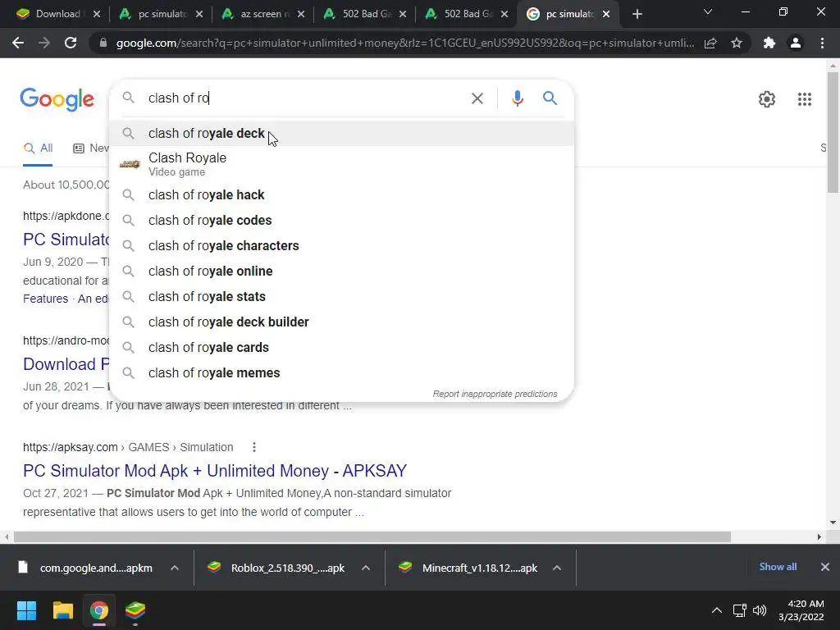This screenshot has height=630, width=840.
Task: Click the blue search magnifier button
Action: [550, 98]
